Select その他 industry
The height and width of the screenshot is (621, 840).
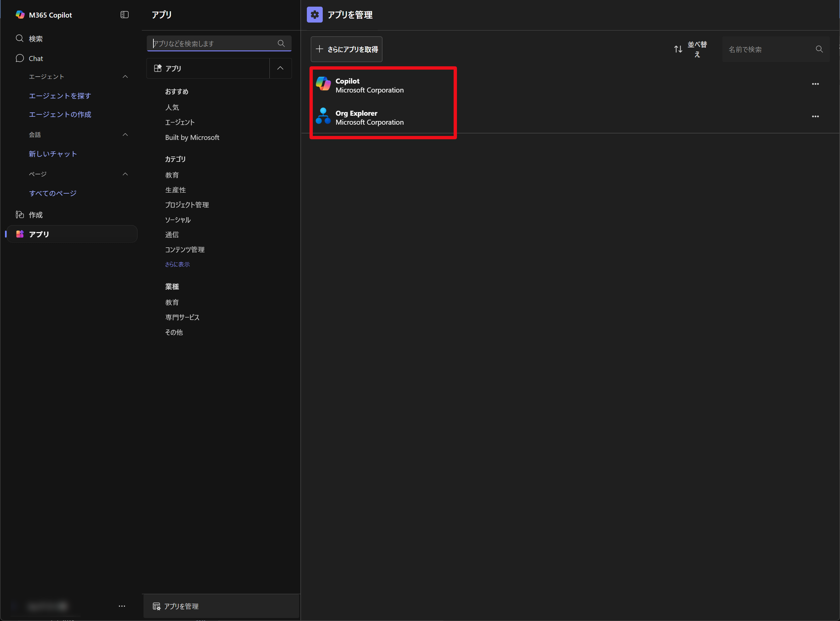click(x=174, y=332)
